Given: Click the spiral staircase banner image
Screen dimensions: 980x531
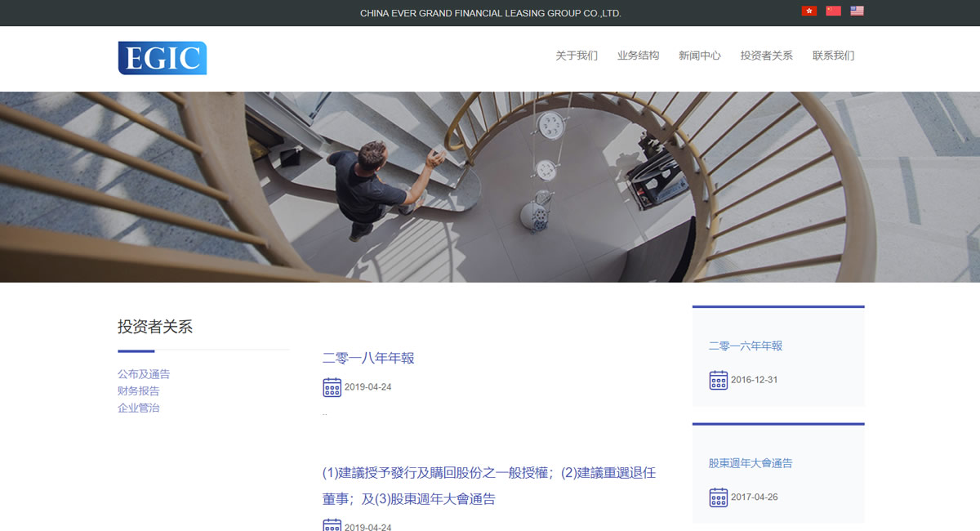Looking at the screenshot, I should [x=490, y=186].
